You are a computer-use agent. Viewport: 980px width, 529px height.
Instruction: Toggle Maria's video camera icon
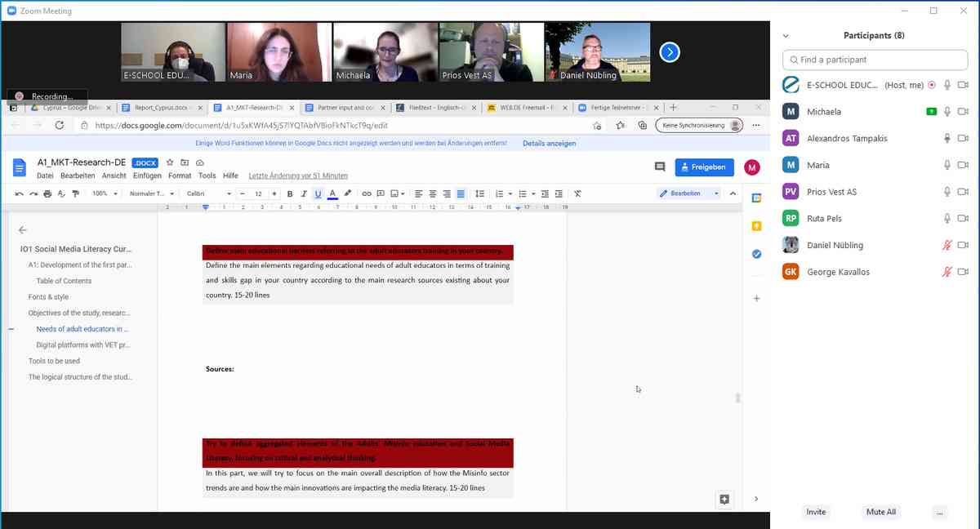coord(963,165)
